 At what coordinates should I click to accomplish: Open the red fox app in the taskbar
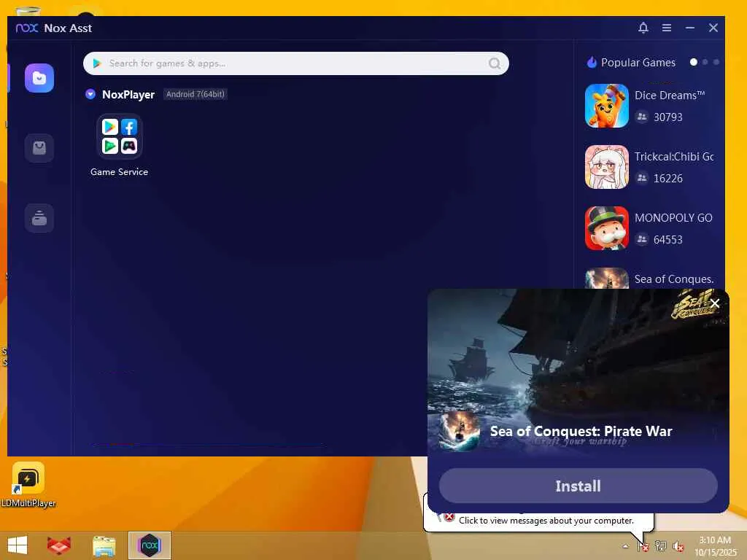tap(59, 545)
